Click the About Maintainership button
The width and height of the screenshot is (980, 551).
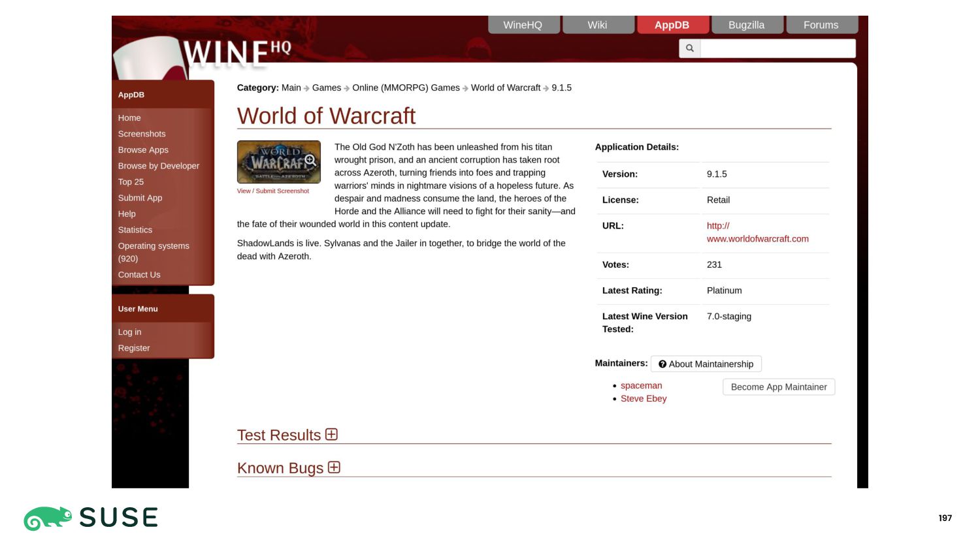[x=706, y=364]
